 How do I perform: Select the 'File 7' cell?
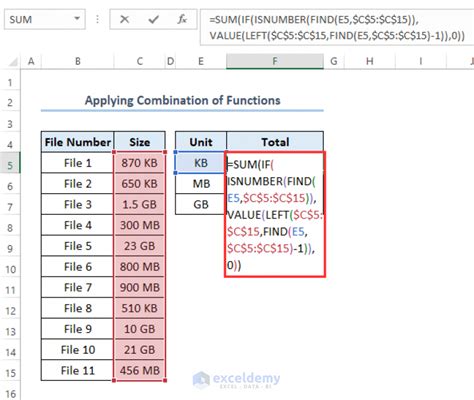[78, 287]
